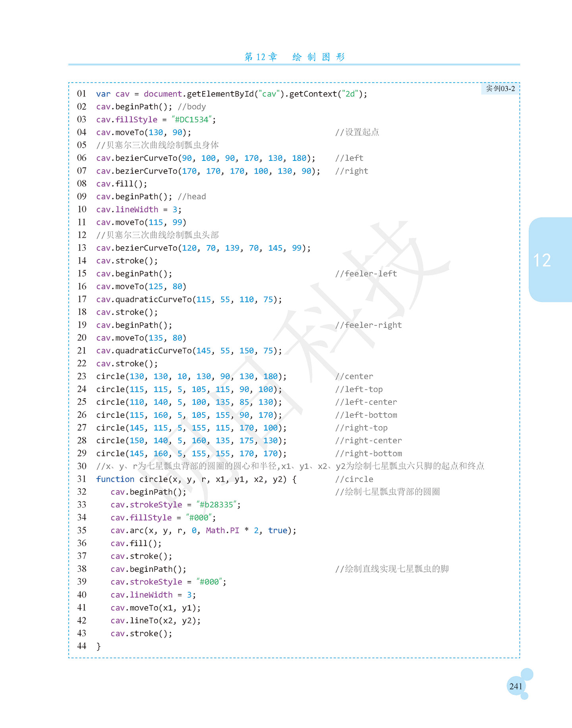Click the 实例03-2 label tag
The image size is (572, 728).
coord(500,89)
